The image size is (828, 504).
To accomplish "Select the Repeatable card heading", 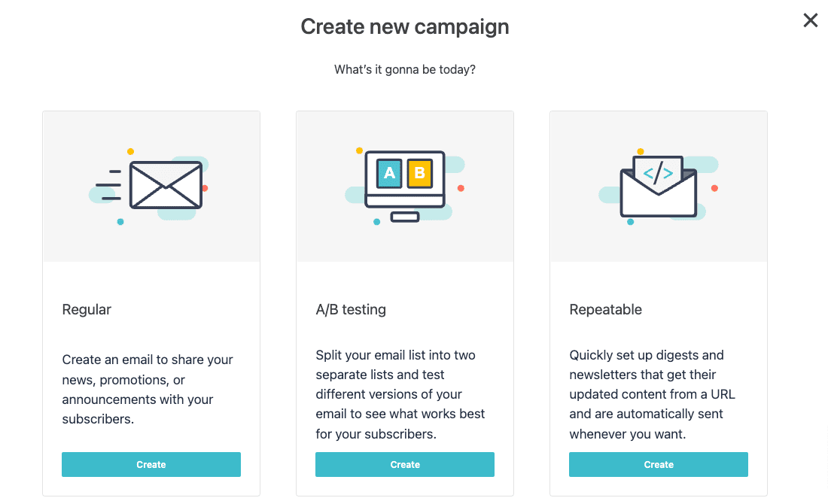I will point(606,309).
